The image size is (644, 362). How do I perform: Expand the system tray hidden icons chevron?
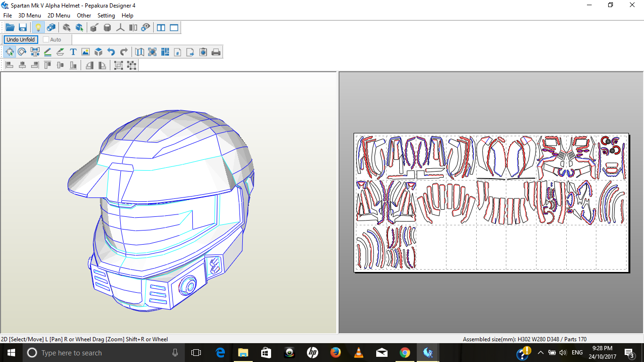(x=541, y=353)
